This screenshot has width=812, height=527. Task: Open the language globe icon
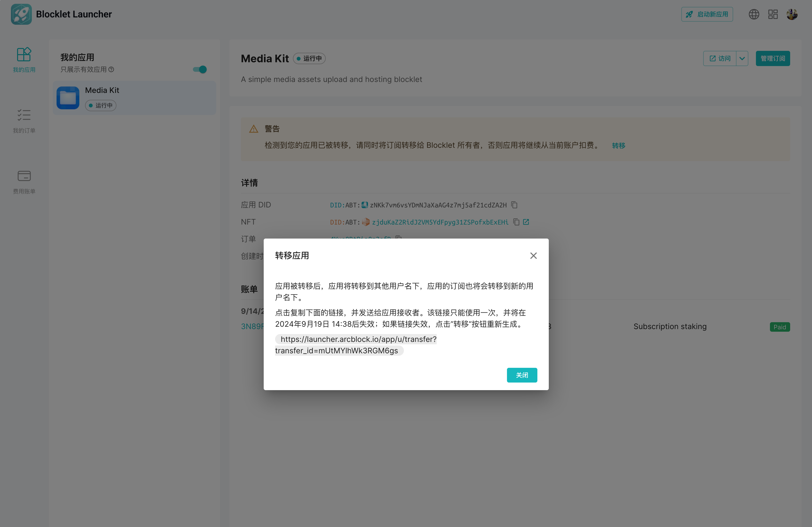[754, 14]
